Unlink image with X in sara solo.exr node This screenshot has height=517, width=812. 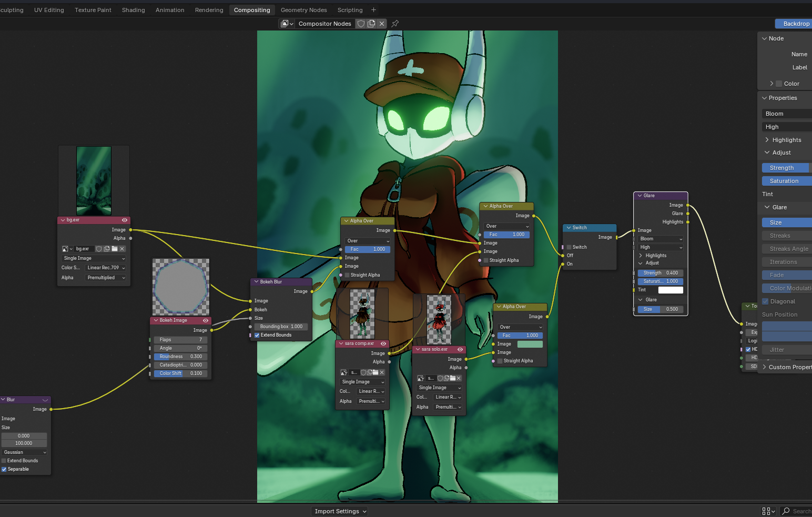[x=459, y=378]
